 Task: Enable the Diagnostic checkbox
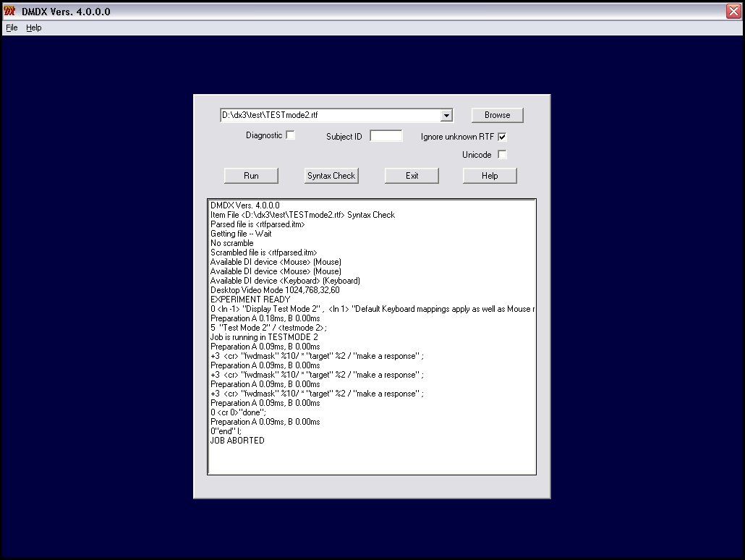pos(290,135)
